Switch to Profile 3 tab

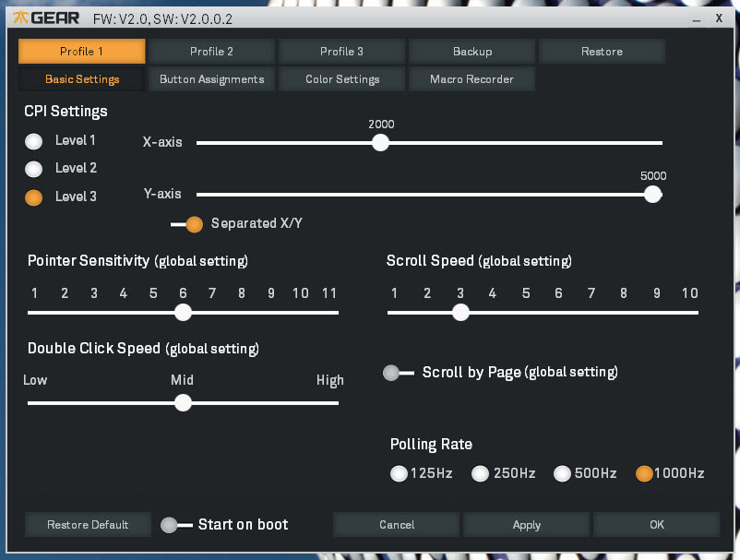[x=341, y=52]
